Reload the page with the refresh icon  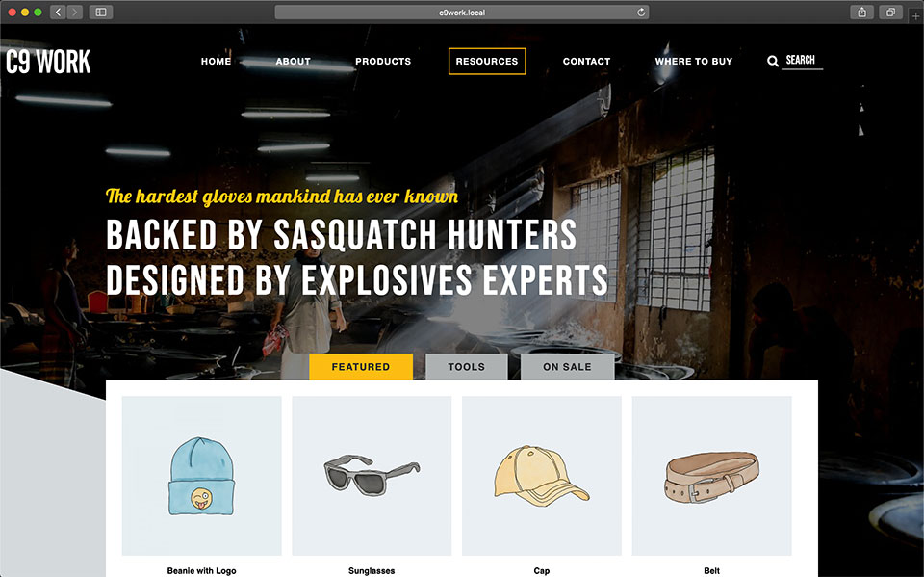point(641,12)
